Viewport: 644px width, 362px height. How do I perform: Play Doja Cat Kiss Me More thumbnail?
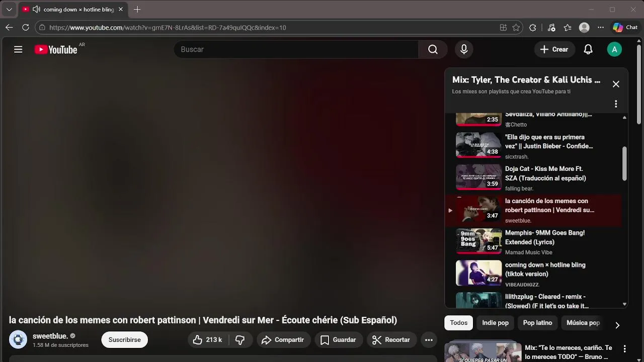[x=478, y=177]
